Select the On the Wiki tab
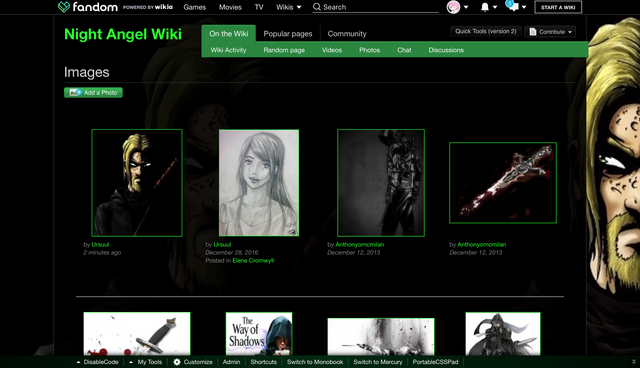Screen dimensions: 640x368 pyautogui.click(x=229, y=33)
